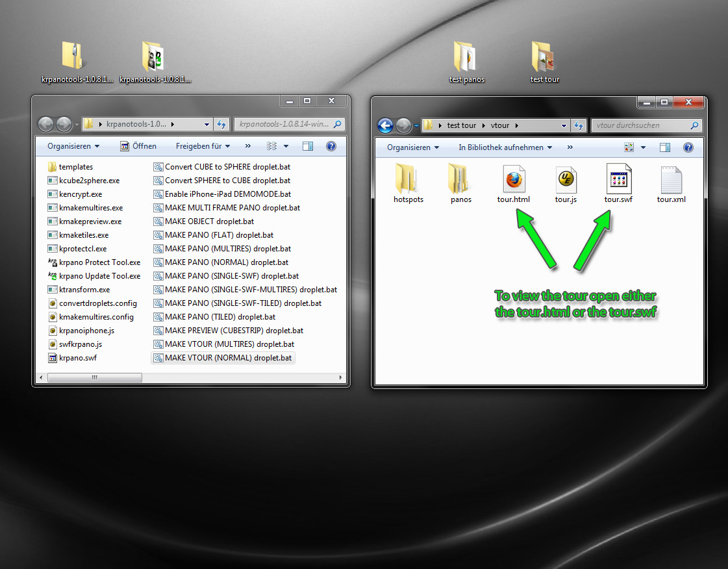Show more toolbar commands in krpanotools window
Image resolution: width=728 pixels, height=569 pixels.
248,146
